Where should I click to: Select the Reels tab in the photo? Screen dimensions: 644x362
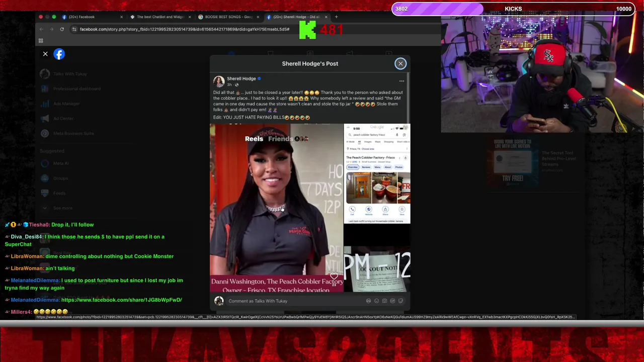point(254,139)
